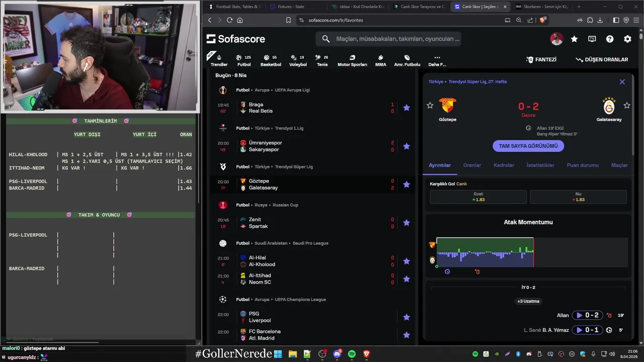Open Sofascore settings gear

point(627,39)
